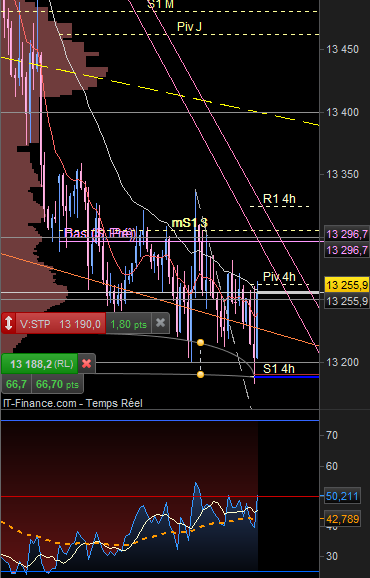Viewport: 370px width, 578px height.
Task: Click the lower 13 296,7 price tag
Action: pos(347,250)
